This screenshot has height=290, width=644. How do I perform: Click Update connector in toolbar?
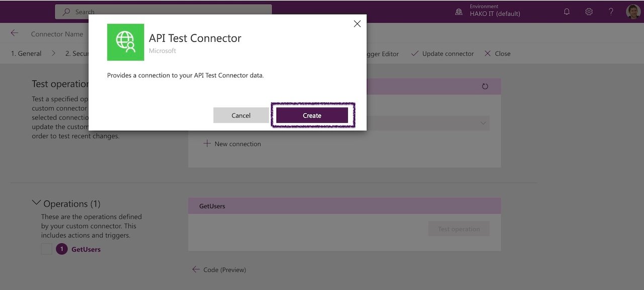click(442, 53)
